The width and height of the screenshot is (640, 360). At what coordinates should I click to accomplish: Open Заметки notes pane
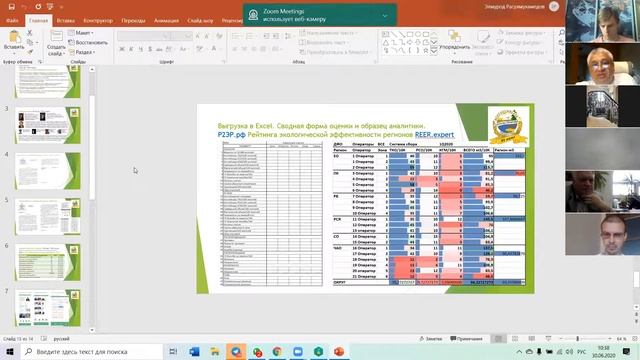(431, 339)
